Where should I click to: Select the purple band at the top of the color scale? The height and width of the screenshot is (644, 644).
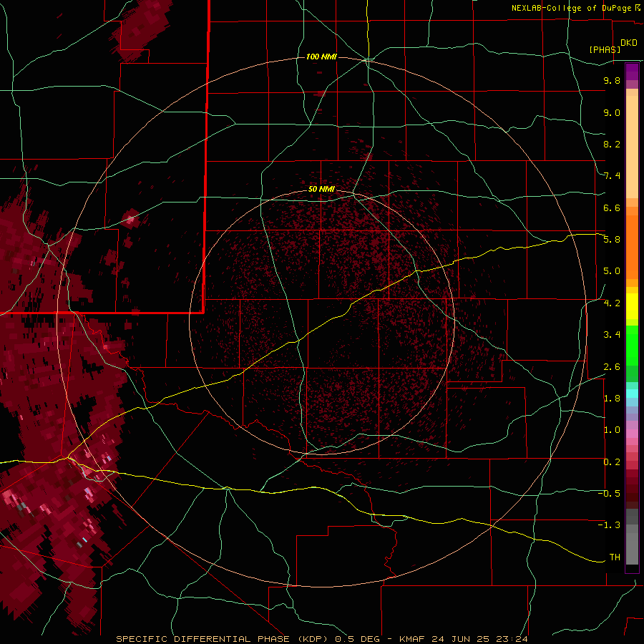[632, 72]
